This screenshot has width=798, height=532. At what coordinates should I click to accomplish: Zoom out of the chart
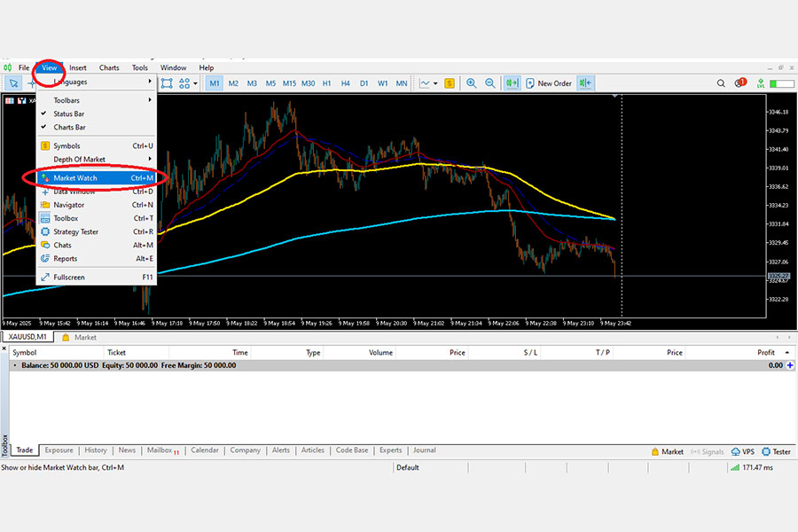click(489, 83)
